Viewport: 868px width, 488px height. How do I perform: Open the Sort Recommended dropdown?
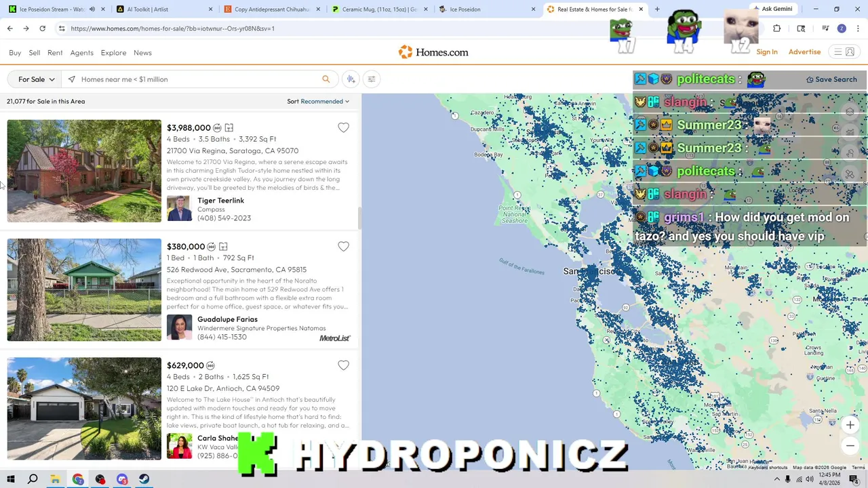pos(318,102)
